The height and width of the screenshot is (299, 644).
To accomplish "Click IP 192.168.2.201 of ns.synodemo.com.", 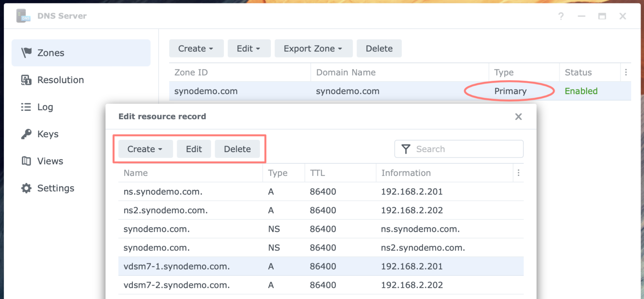I will pyautogui.click(x=412, y=191).
